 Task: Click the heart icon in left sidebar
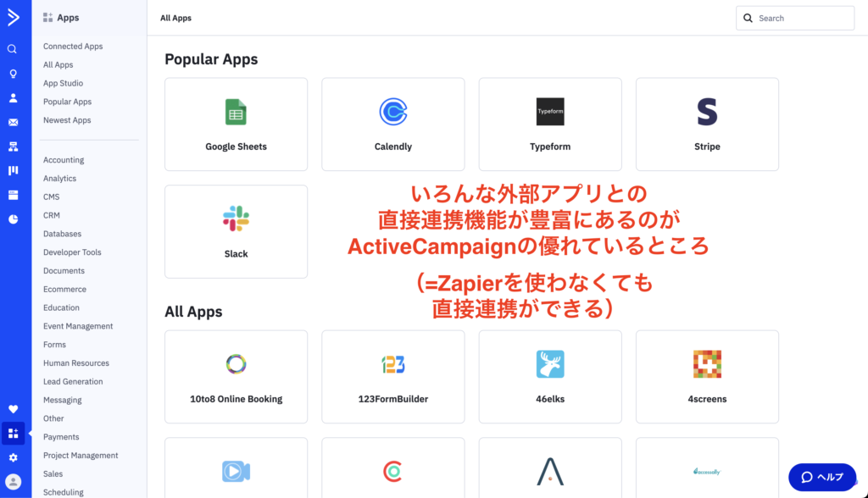coord(13,409)
